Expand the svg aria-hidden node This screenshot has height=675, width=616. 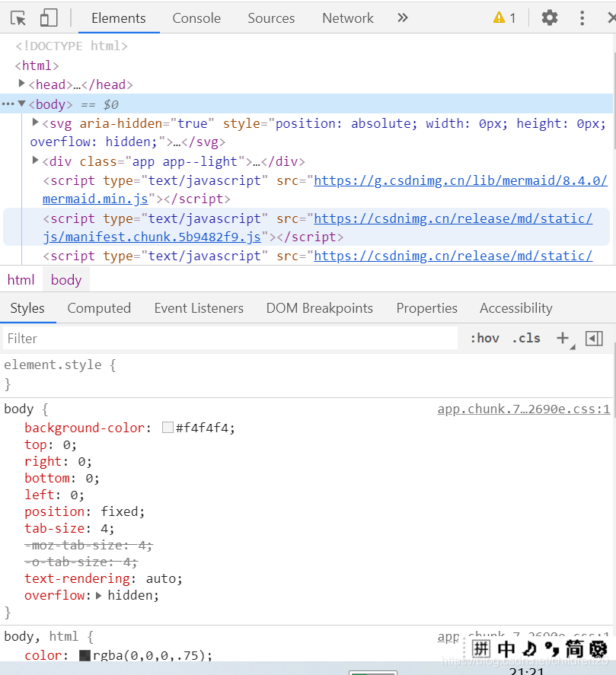35,123
